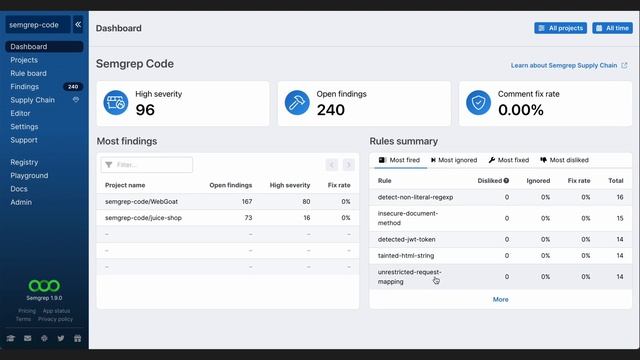Open the Twitter bird icon
640x360 pixels.
[61, 338]
